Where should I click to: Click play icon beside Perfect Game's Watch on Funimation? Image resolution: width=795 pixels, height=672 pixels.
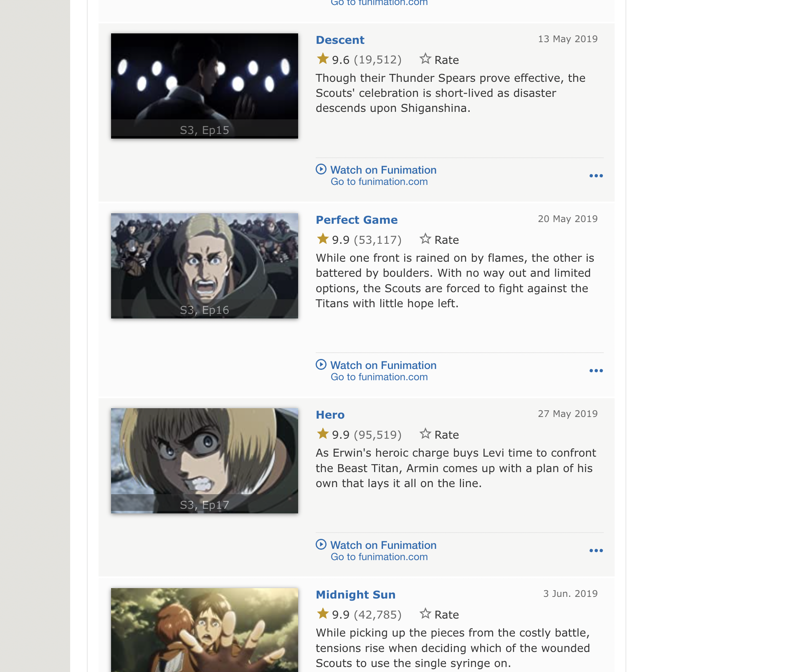coord(321,364)
